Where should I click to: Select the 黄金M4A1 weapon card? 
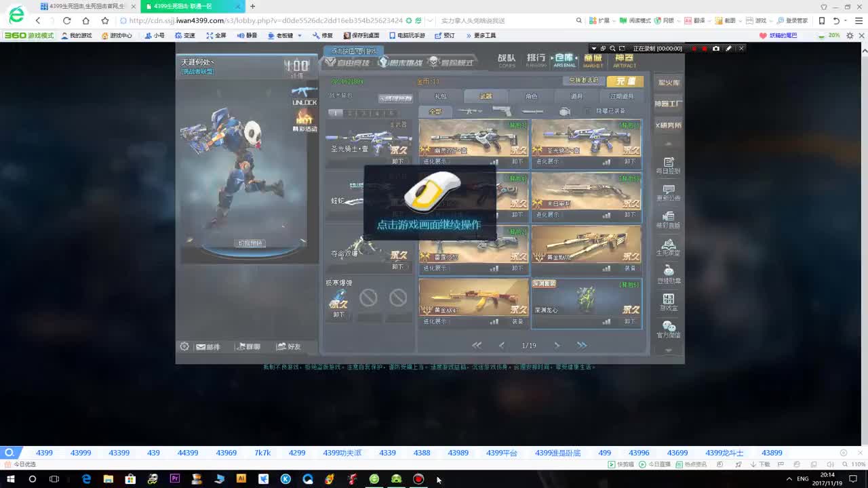[x=587, y=249]
